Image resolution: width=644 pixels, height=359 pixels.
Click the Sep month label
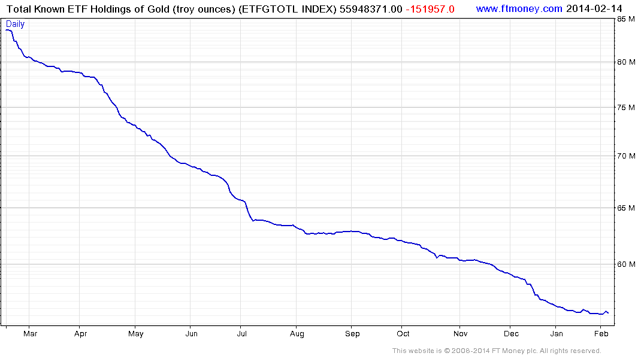point(352,333)
